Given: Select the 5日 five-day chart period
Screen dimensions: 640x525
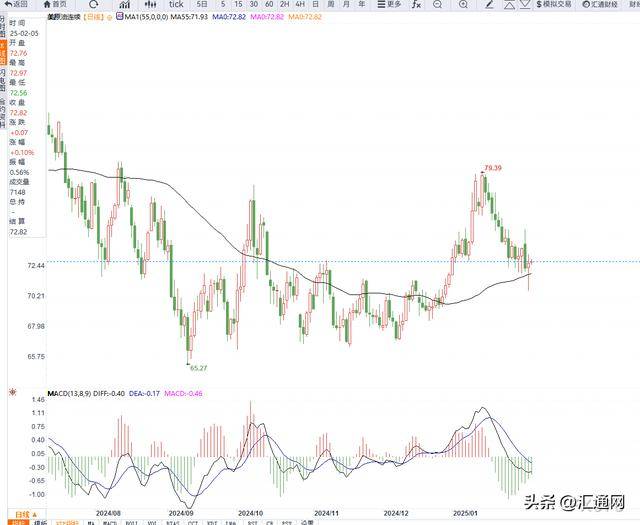Looking at the screenshot, I should click(203, 5).
